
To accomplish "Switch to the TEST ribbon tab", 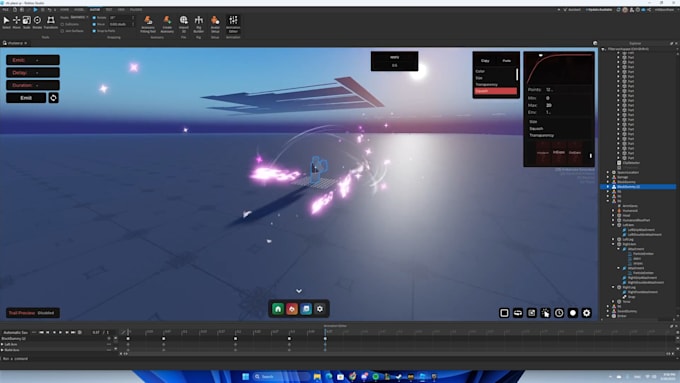I will (109, 10).
